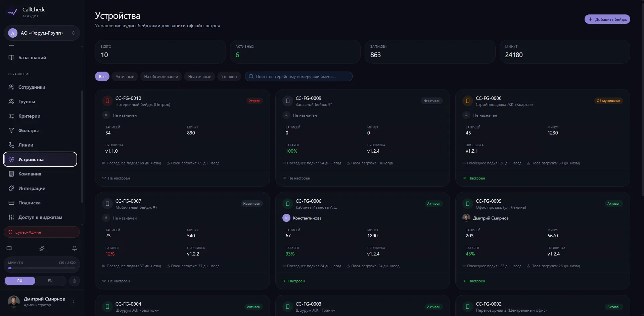Click Константинова avatar on CC-FG-0006 card
Viewport: 644px width, 316px height.
(x=286, y=218)
